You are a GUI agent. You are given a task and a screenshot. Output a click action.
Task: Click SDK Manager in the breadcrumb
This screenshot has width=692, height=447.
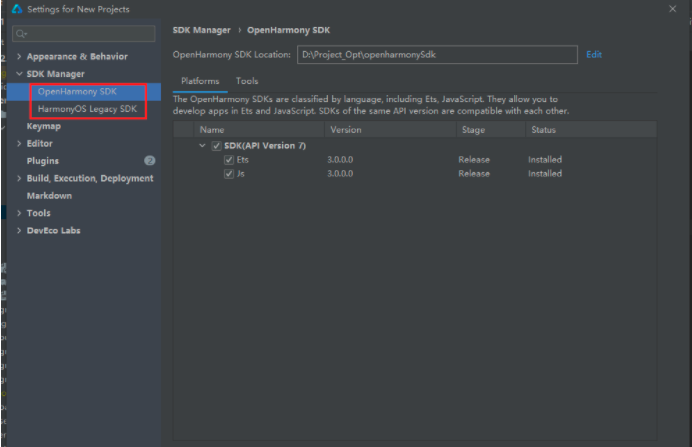click(x=202, y=30)
